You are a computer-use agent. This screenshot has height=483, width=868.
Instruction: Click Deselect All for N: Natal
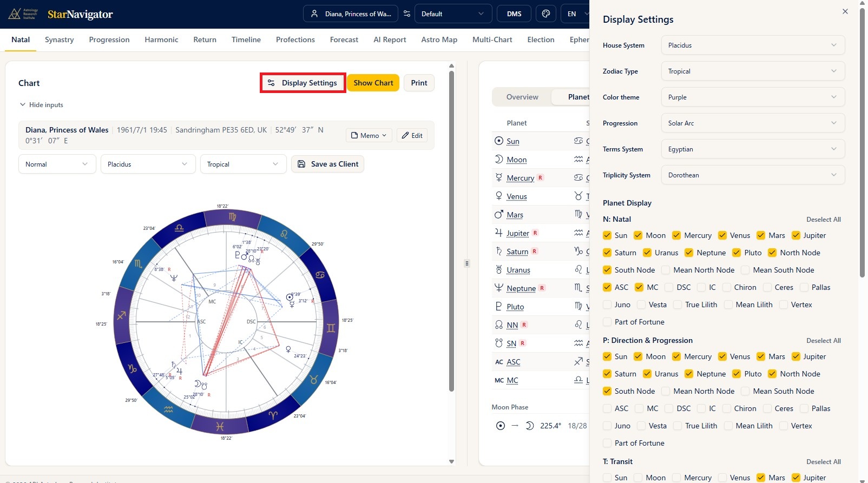(x=823, y=220)
